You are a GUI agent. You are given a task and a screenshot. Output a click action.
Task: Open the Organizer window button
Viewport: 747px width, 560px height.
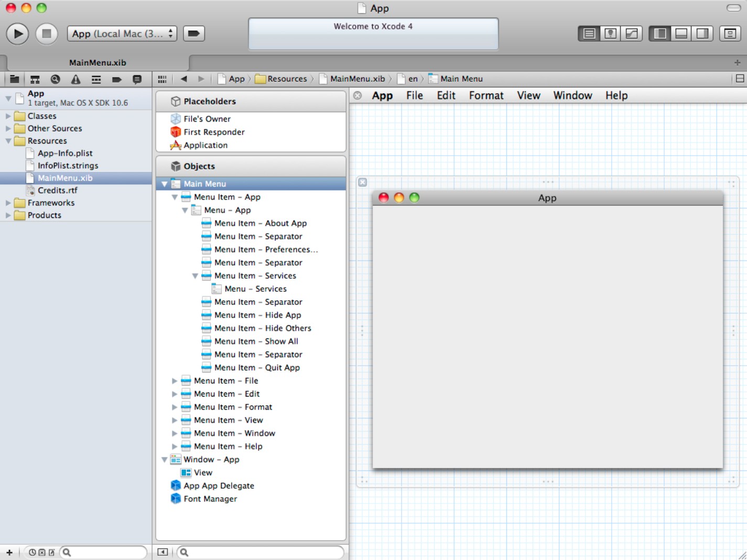point(730,34)
